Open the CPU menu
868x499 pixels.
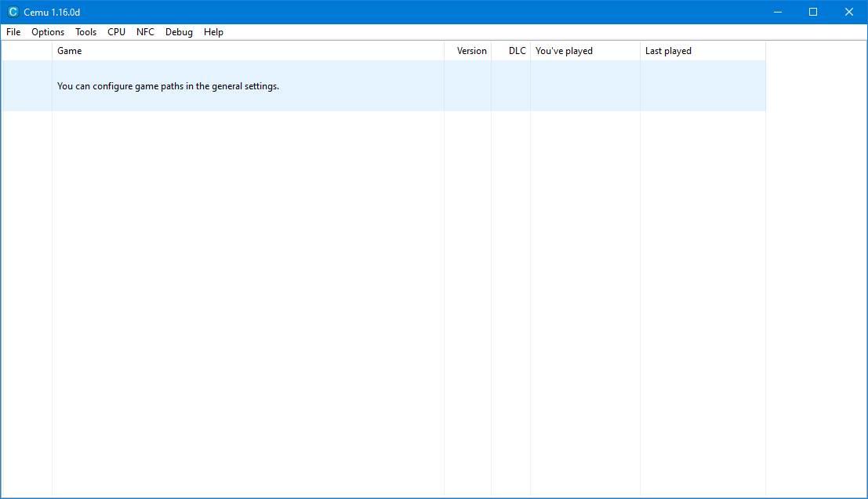point(116,32)
